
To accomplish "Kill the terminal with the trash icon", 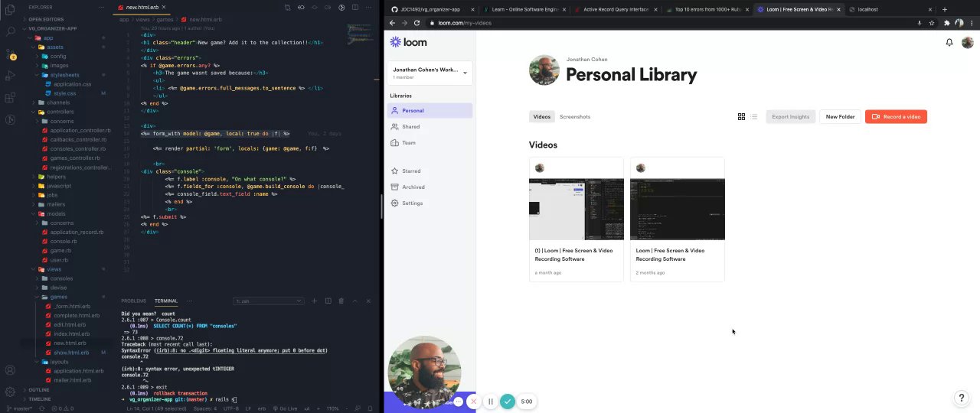I will click(x=341, y=301).
